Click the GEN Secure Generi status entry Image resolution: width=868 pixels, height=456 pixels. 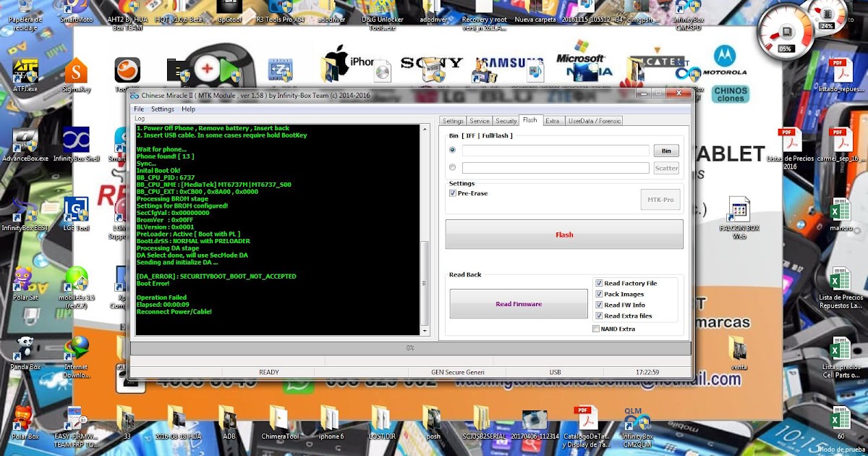coord(458,372)
